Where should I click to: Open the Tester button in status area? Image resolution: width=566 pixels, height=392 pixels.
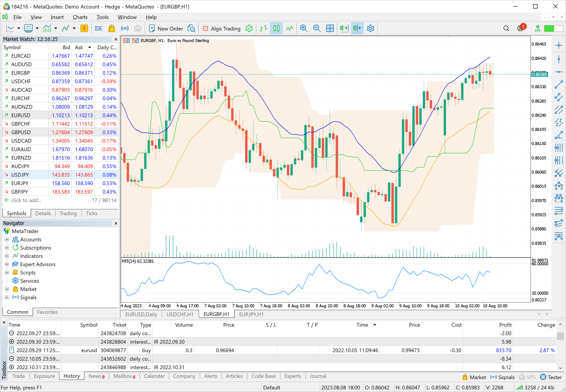[551, 377]
